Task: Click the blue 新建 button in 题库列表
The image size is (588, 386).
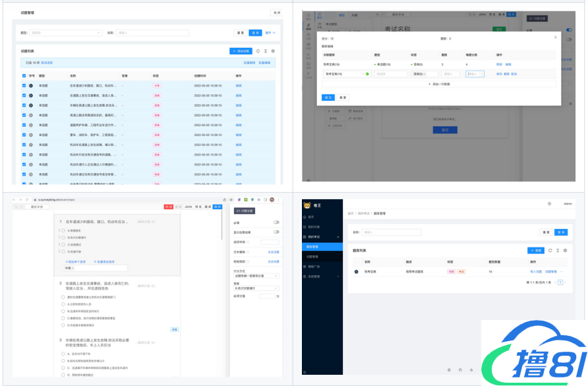Action: [535, 251]
